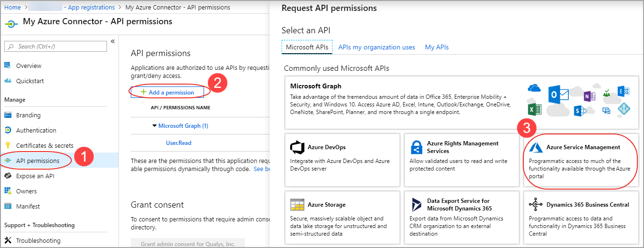This screenshot has width=644, height=248.
Task: Click the Add a permission button
Action: pos(167,92)
